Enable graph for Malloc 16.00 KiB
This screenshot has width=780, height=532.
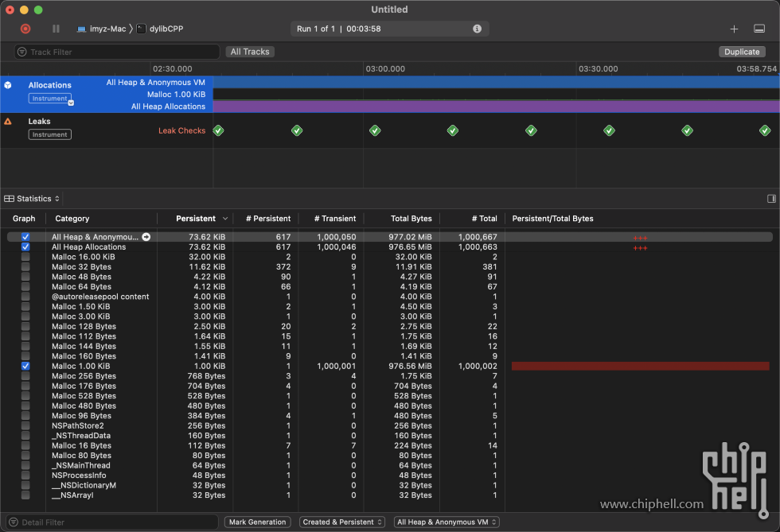tap(25, 257)
